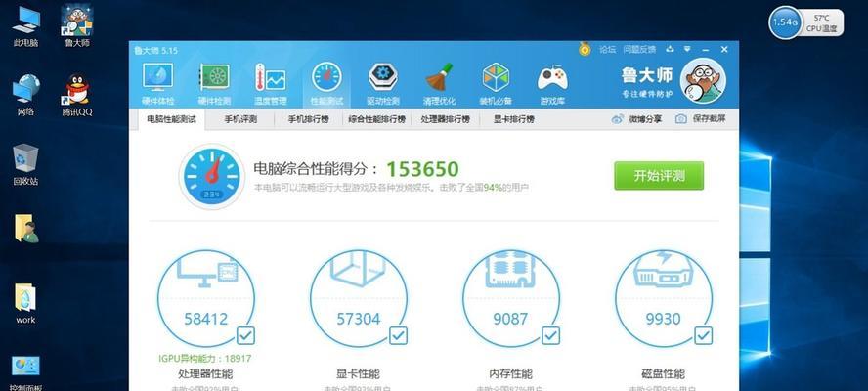Uncheck the 内存性能 test checkbox
Image resolution: width=868 pixels, height=391 pixels.
(x=550, y=335)
